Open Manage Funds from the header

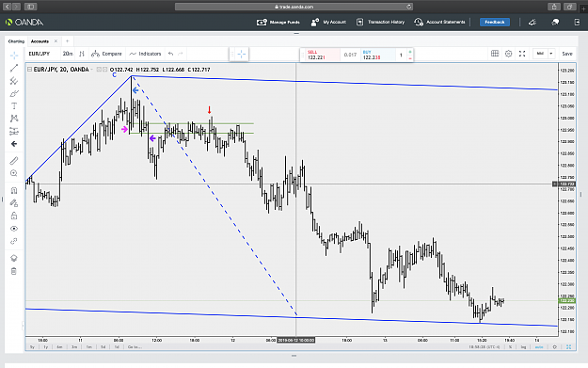pyautogui.click(x=278, y=23)
